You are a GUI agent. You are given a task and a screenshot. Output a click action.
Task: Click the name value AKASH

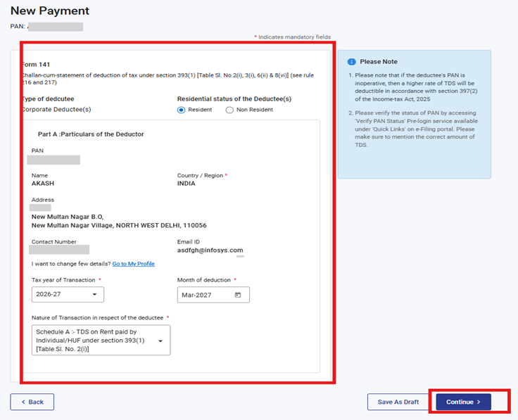pos(43,183)
